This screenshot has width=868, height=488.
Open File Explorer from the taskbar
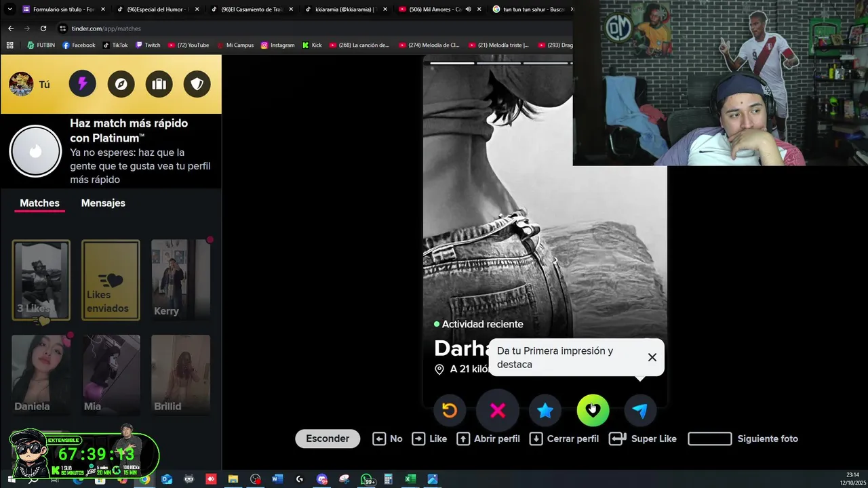tap(233, 479)
